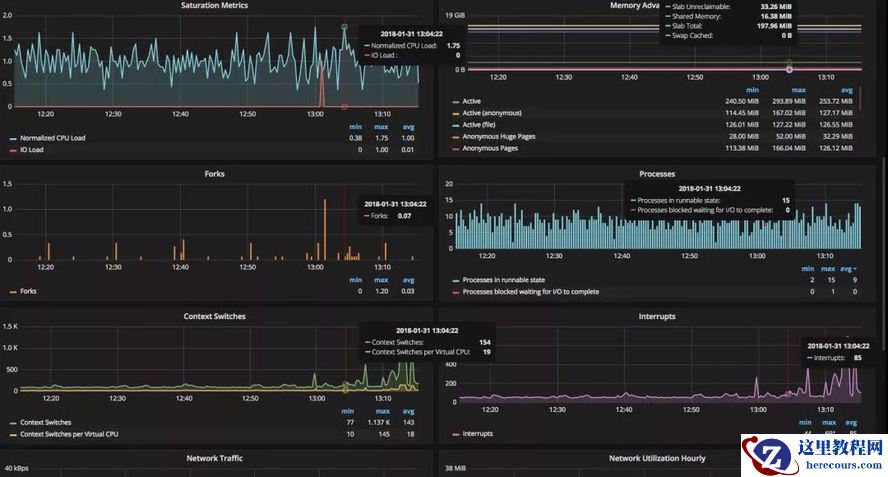Expand the Processes panel title menu
Image resolution: width=888 pixels, height=477 pixels.
656,174
